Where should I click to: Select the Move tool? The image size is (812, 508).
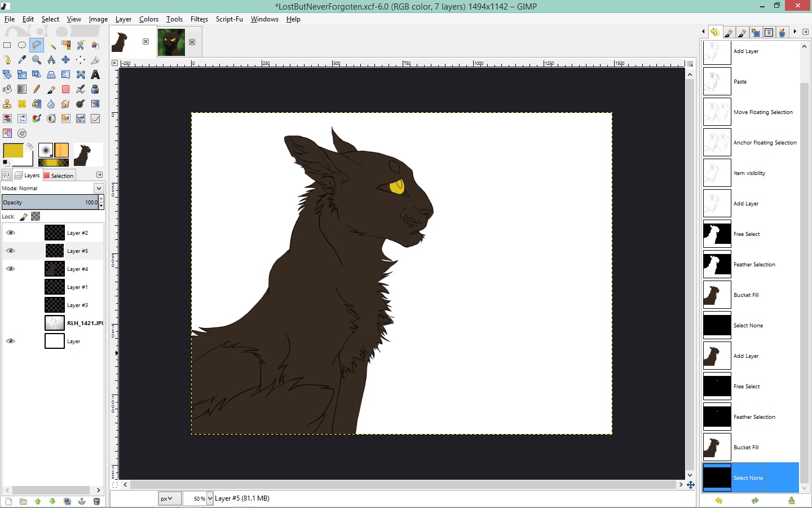(x=66, y=60)
